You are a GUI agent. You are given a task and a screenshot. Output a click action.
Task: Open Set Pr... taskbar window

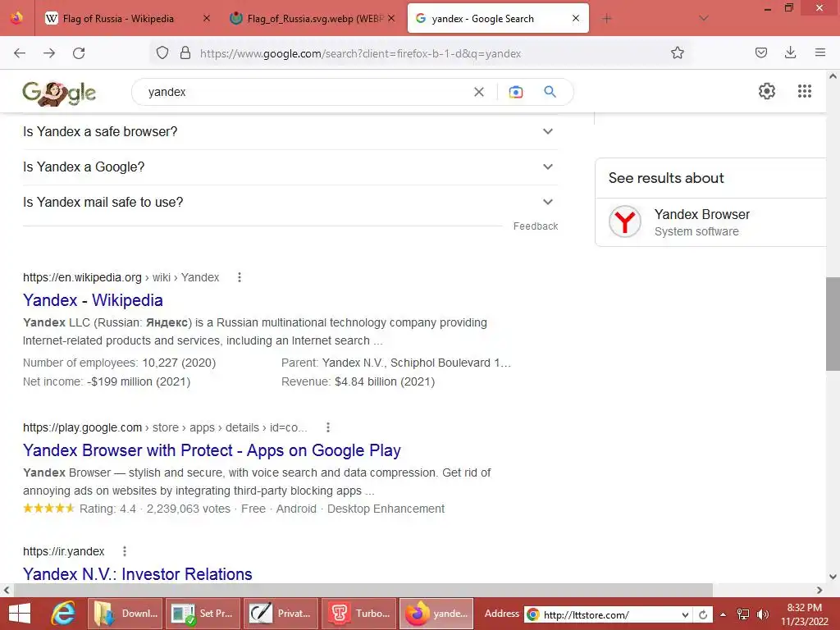[203, 614]
